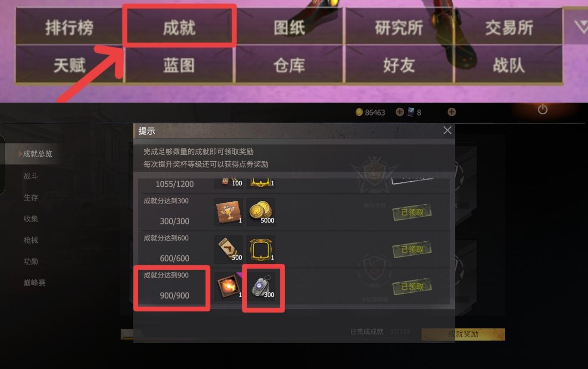Click the power button icon

click(x=543, y=109)
